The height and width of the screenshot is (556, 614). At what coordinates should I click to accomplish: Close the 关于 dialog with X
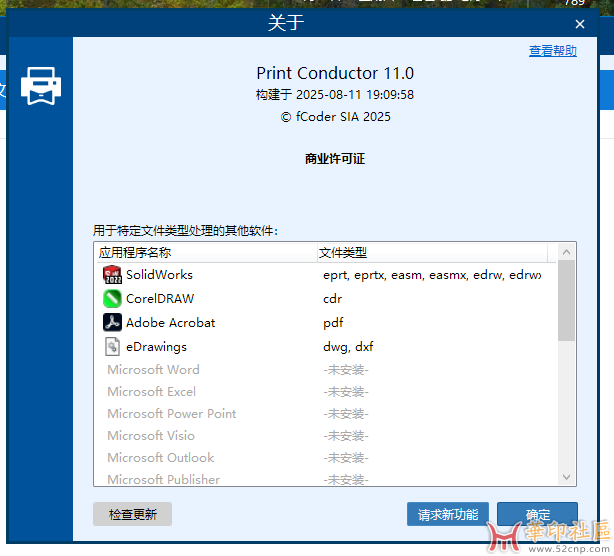(x=580, y=24)
